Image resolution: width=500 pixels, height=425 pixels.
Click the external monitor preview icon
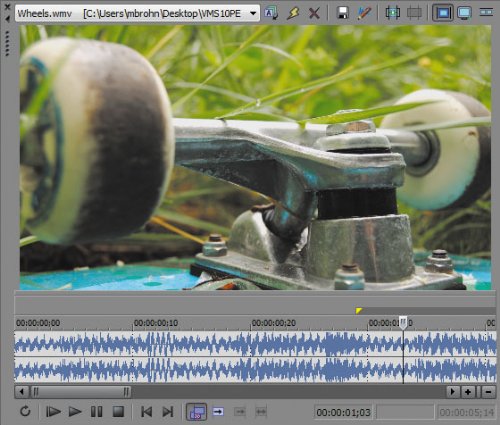pyautogui.click(x=464, y=13)
